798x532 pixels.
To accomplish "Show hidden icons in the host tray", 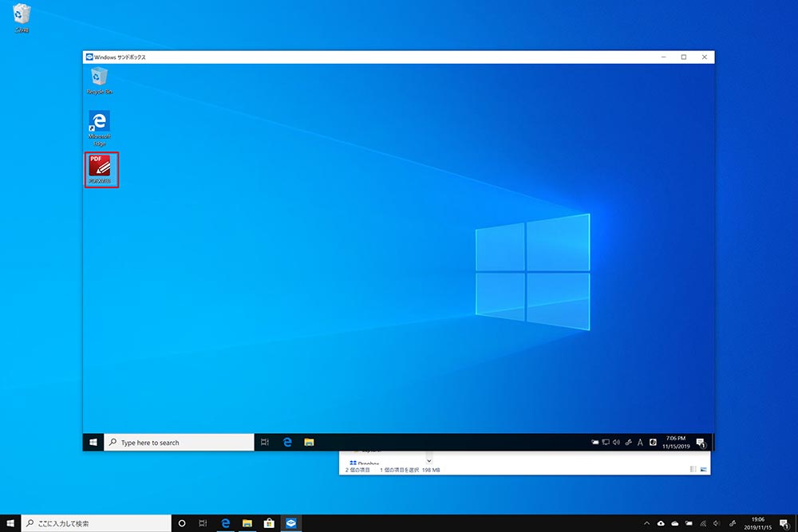I will pyautogui.click(x=647, y=523).
